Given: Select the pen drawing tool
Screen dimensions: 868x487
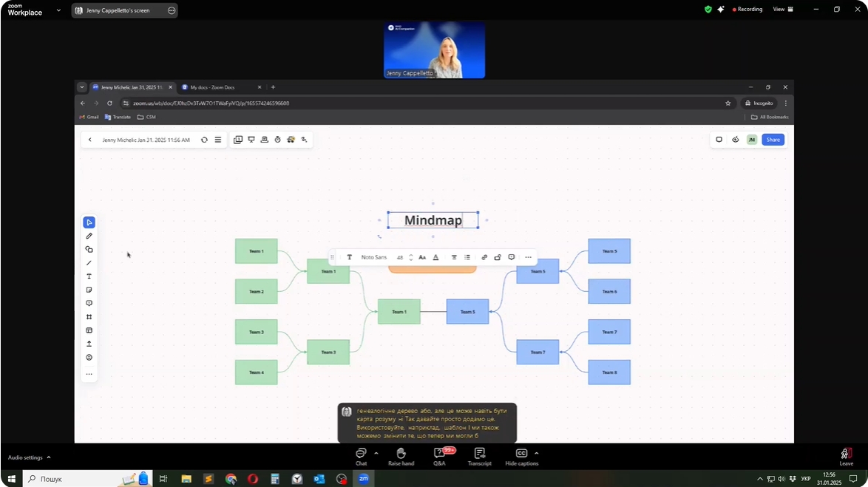Looking at the screenshot, I should tap(89, 236).
